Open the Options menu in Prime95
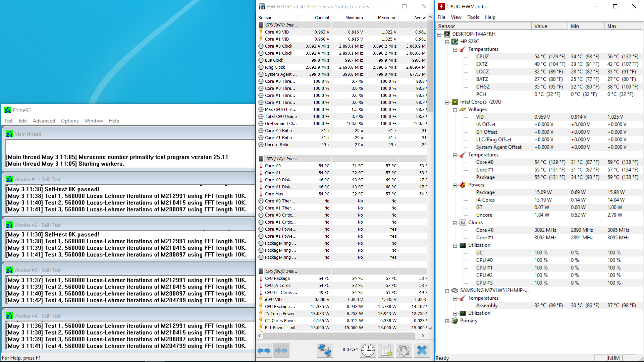This screenshot has height=362, width=644. coord(69,121)
